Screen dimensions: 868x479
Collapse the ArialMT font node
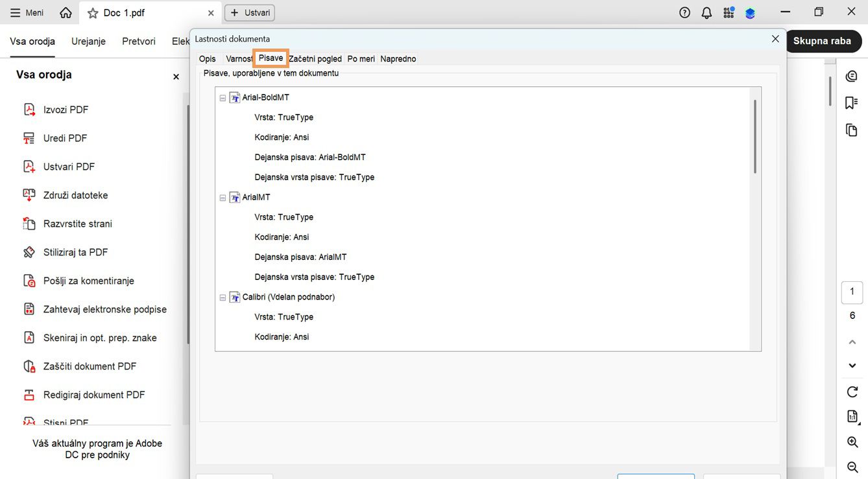(x=223, y=198)
